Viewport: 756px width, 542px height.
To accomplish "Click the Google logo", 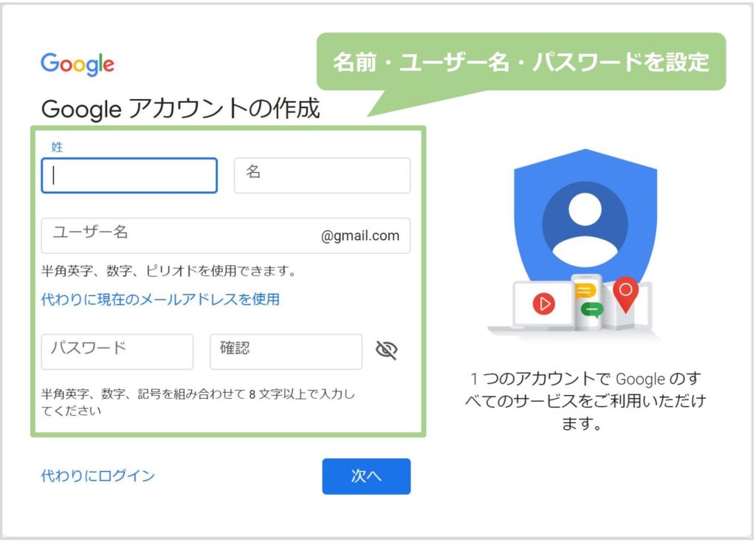I will 78,64.
